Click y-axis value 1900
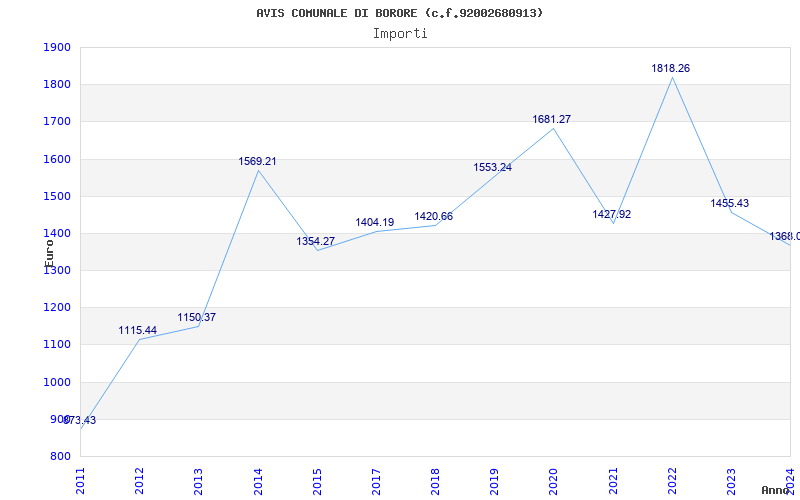Viewport: 800px width, 500px height. 57,47
